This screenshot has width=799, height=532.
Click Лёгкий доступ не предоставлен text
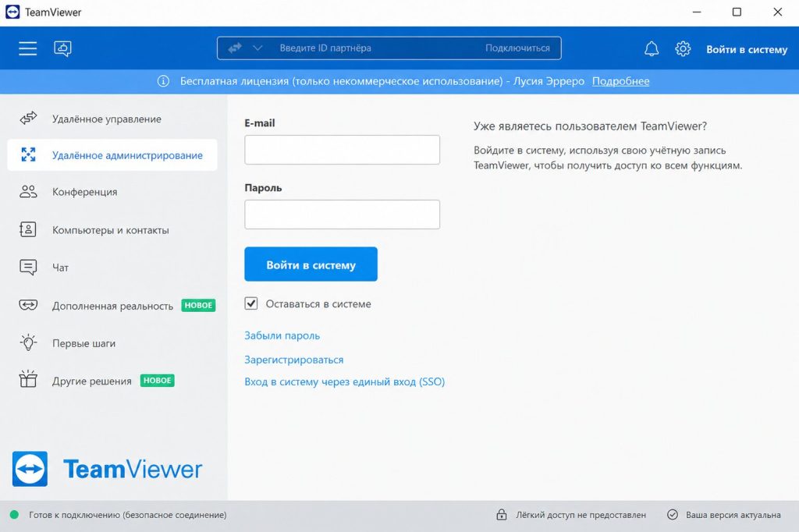(x=581, y=515)
